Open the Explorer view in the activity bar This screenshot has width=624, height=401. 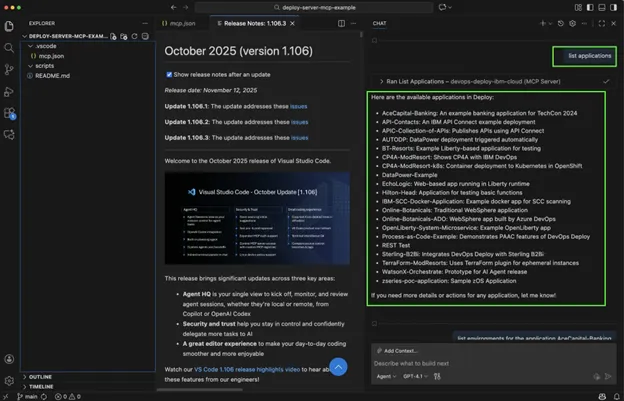[x=9, y=26]
